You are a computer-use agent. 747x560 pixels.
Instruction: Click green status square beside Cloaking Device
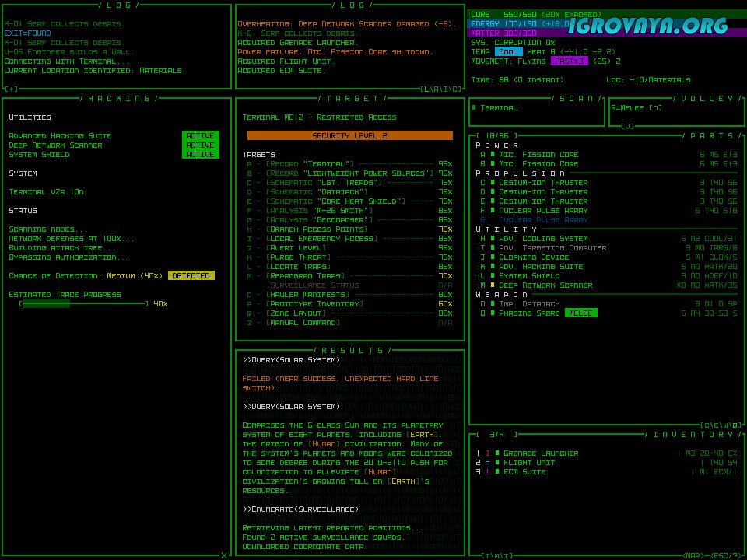(x=493, y=257)
